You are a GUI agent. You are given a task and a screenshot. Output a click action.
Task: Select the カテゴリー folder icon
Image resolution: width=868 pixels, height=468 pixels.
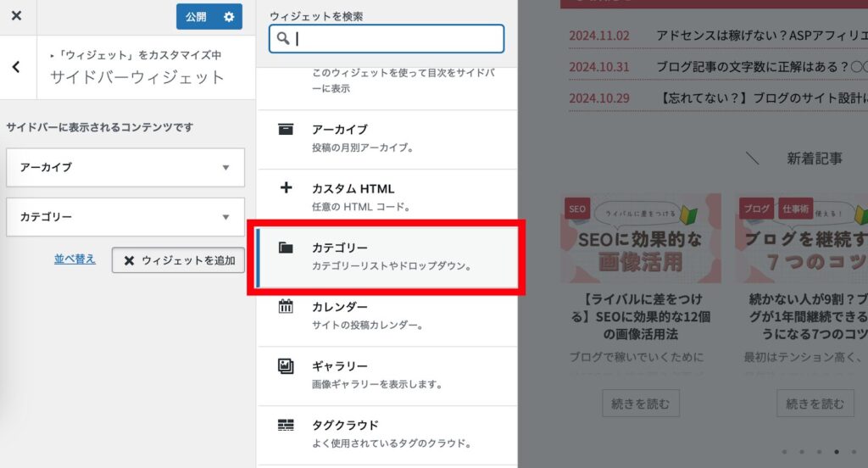(x=286, y=248)
